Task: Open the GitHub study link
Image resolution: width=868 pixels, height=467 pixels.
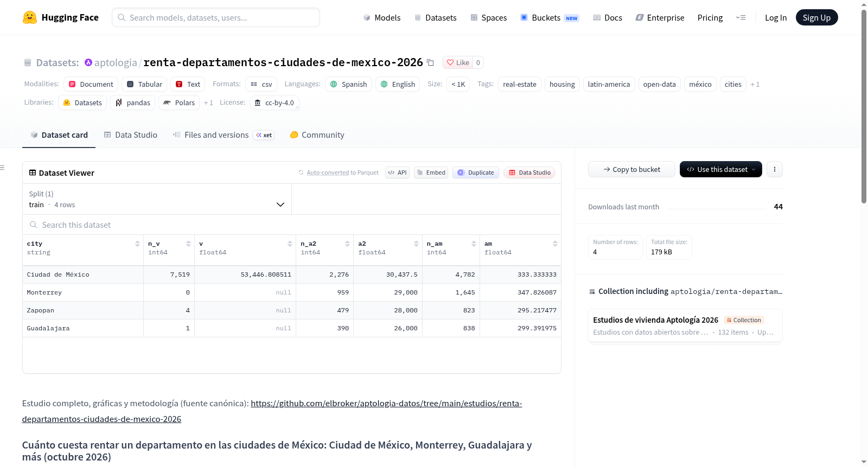Action: tap(272, 411)
